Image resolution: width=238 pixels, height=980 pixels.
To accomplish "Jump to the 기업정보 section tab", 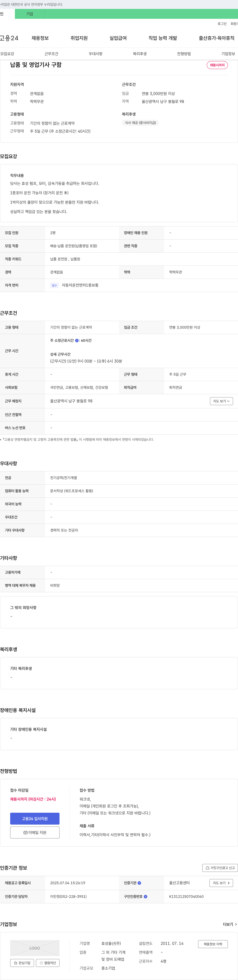I will pos(228,54).
